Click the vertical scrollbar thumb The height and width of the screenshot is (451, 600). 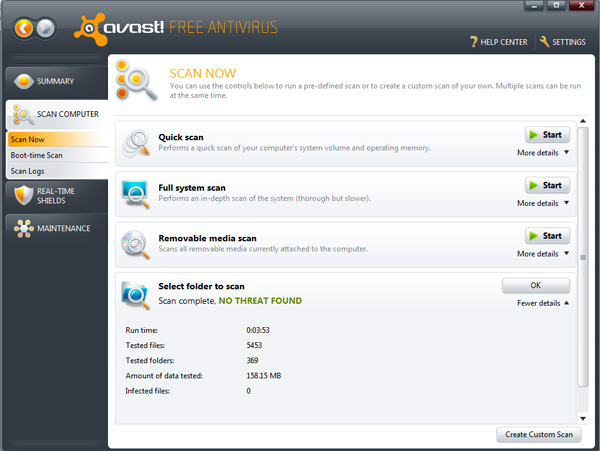tap(583, 257)
